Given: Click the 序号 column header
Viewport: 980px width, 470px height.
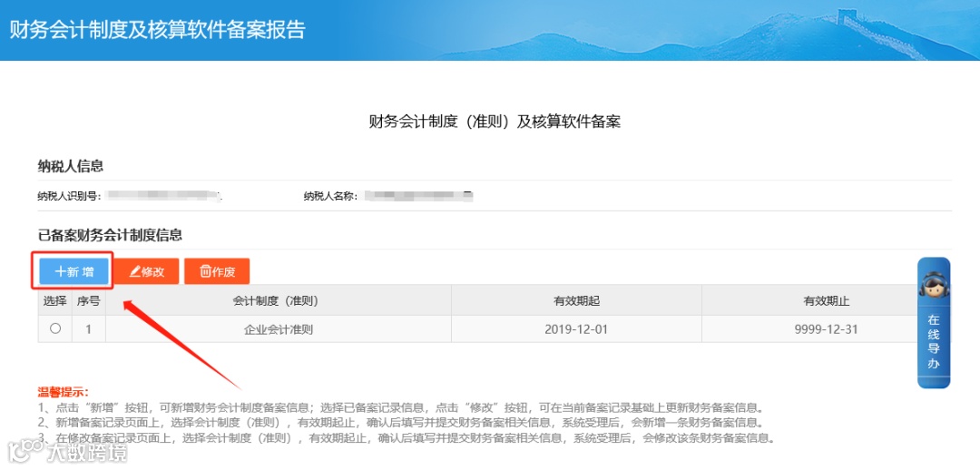Looking at the screenshot, I should pyautogui.click(x=89, y=301).
